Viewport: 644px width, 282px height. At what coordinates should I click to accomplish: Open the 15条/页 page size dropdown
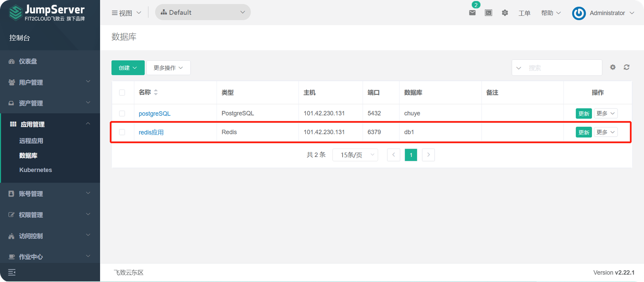tap(355, 155)
